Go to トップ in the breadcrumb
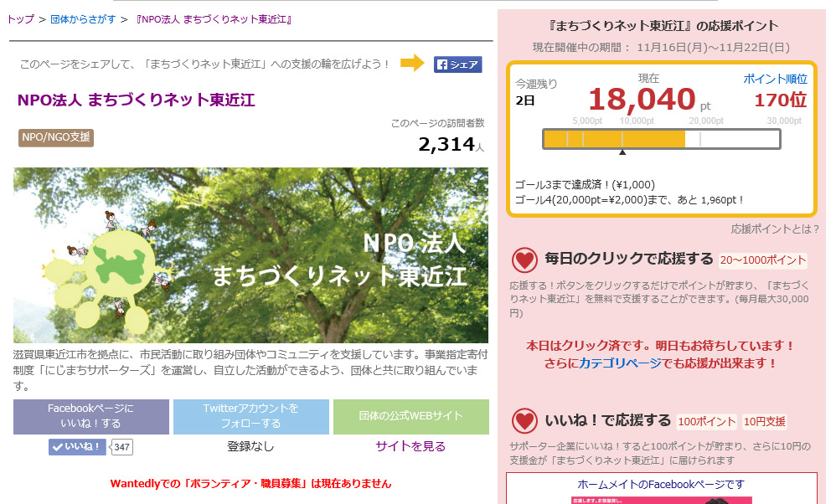The width and height of the screenshot is (836, 504). tap(20, 18)
